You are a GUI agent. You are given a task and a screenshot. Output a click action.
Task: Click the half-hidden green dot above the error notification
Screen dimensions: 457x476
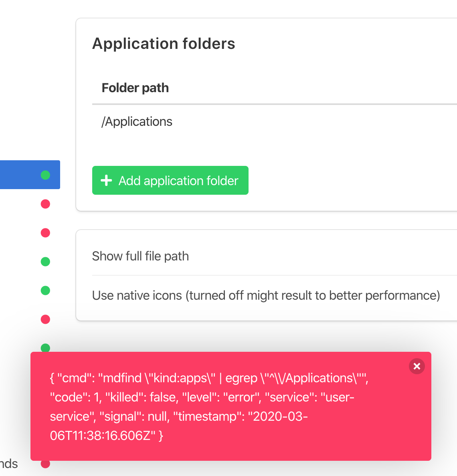[x=45, y=348]
